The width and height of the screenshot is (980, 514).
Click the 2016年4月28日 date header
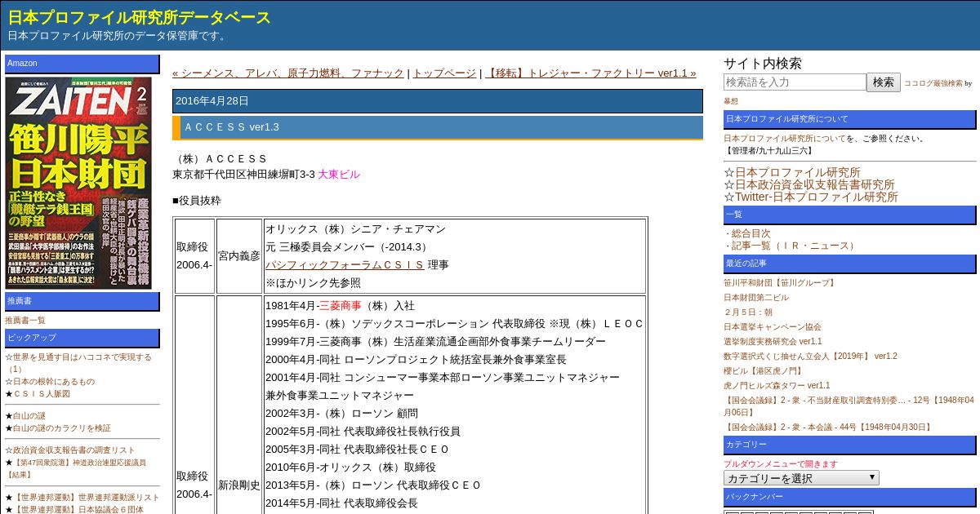(x=438, y=101)
